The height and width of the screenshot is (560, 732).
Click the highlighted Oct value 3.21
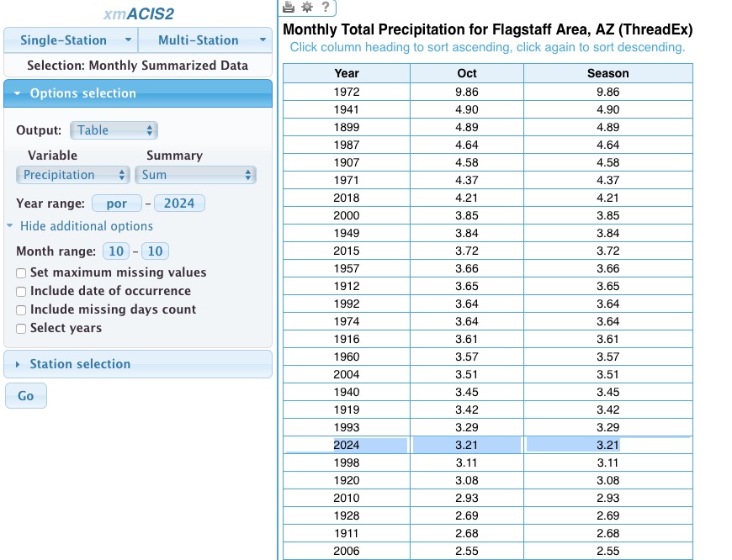coord(467,445)
